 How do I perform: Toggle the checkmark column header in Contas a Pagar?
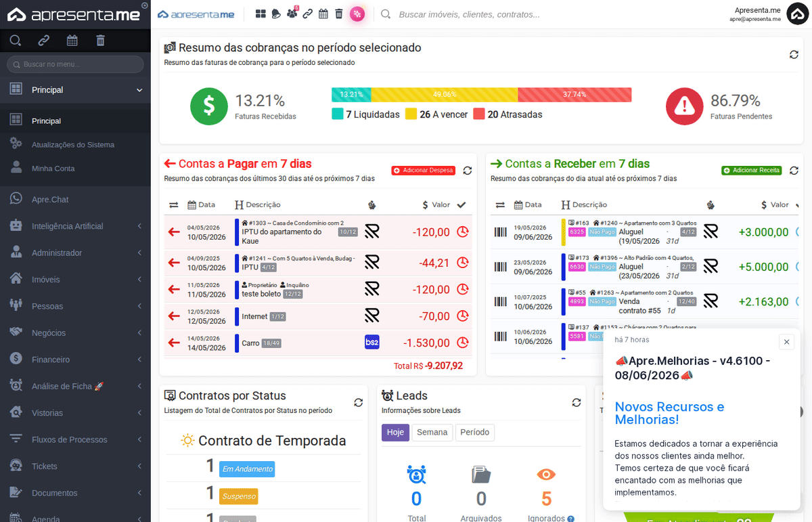tap(461, 204)
